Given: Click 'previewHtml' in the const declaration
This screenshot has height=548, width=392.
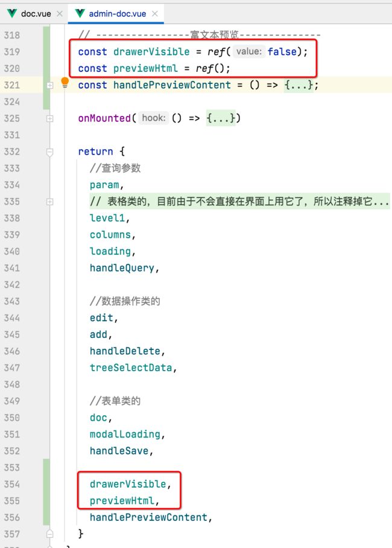Looking at the screenshot, I should coord(145,68).
